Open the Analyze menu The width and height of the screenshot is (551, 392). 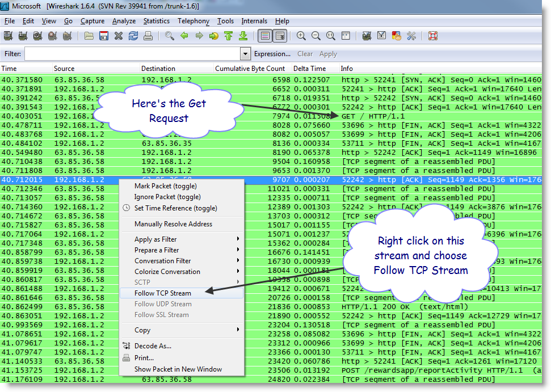tap(124, 21)
